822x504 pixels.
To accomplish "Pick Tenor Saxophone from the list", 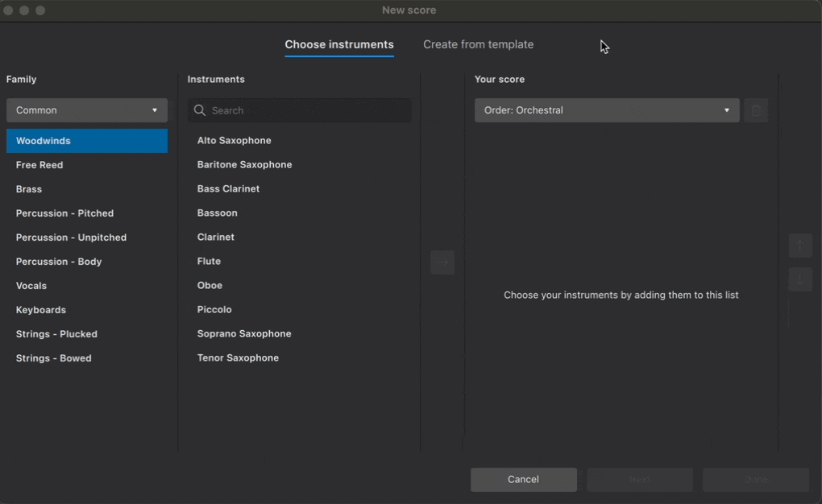I will pyautogui.click(x=238, y=358).
